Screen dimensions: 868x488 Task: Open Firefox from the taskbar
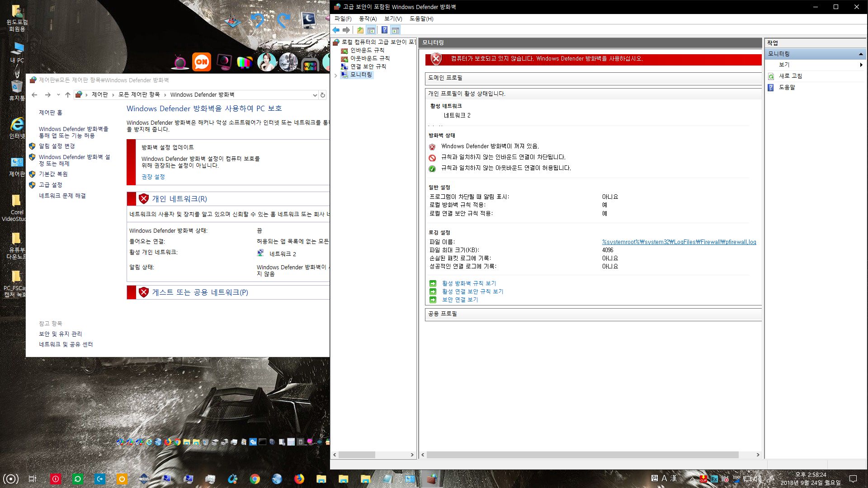[x=299, y=479]
